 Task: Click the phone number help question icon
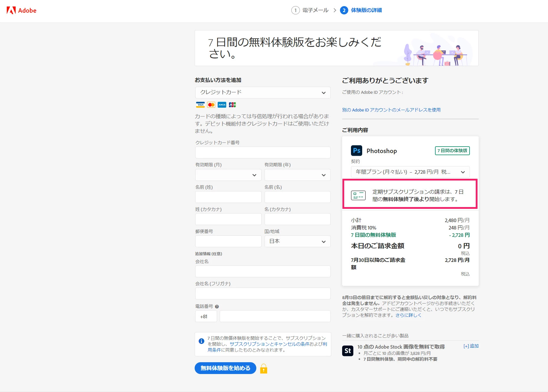click(217, 306)
